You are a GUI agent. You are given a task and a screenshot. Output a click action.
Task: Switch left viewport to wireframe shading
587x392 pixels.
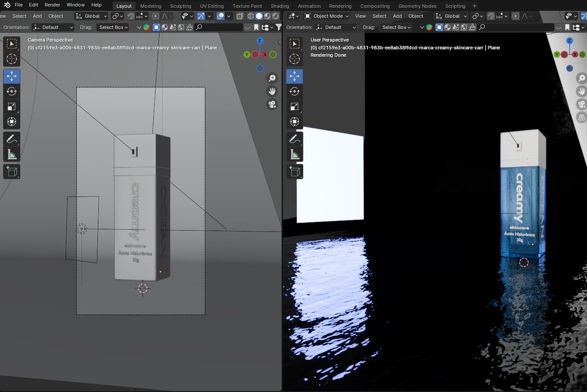pos(250,16)
